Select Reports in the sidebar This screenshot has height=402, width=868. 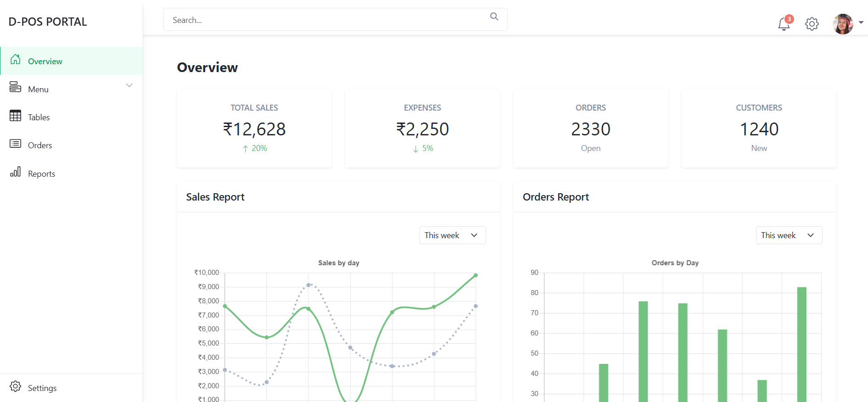click(41, 174)
